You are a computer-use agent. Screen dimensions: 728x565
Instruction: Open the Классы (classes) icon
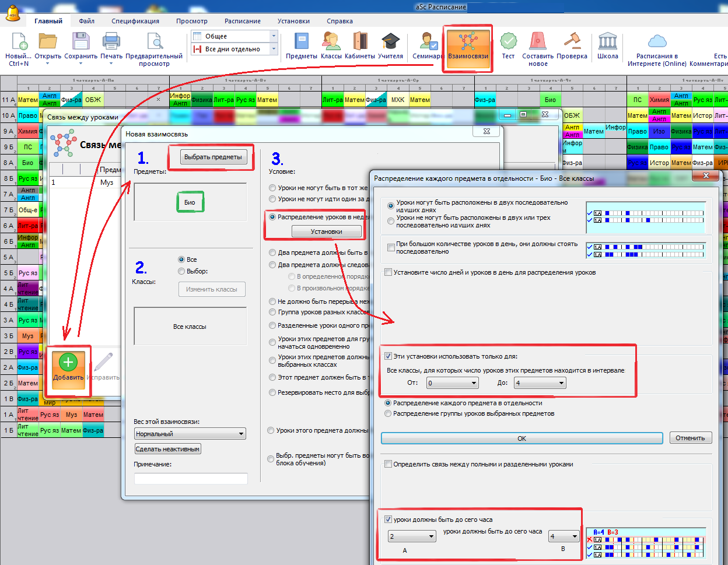coord(331,42)
